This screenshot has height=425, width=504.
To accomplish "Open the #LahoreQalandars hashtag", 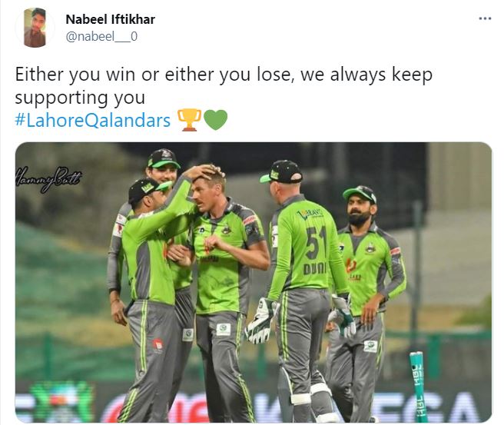I will pyautogui.click(x=92, y=121).
